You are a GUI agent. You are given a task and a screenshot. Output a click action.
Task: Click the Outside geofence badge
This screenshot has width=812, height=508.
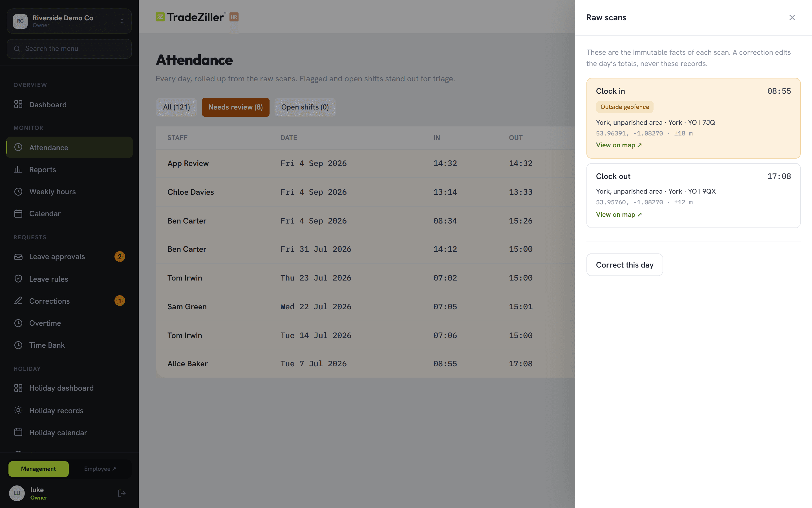625,107
